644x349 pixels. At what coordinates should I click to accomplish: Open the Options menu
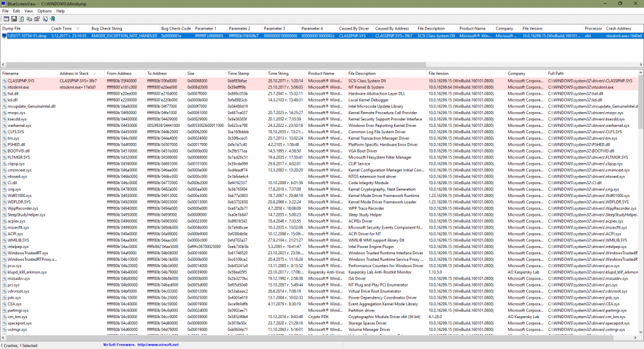(44, 11)
